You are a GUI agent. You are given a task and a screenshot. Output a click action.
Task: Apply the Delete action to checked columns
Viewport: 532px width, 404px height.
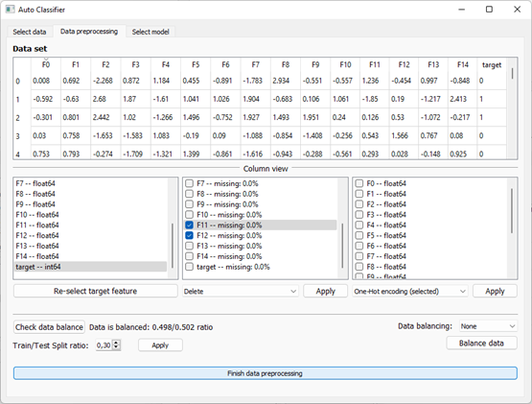coord(325,291)
